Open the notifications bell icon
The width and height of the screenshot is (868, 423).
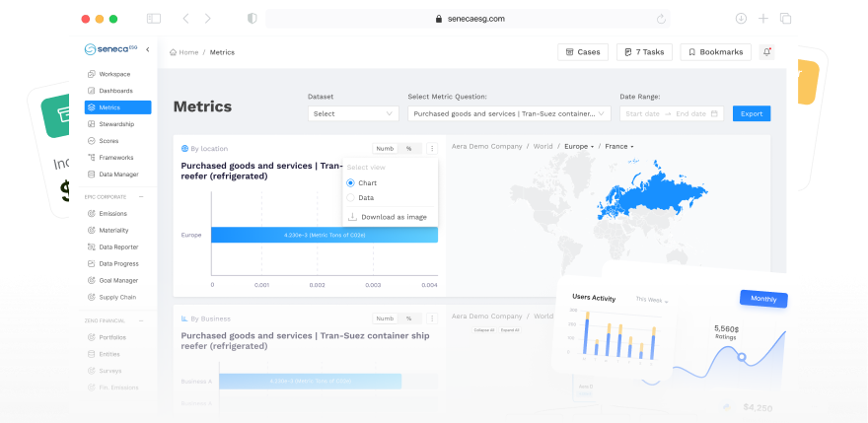pyautogui.click(x=767, y=51)
